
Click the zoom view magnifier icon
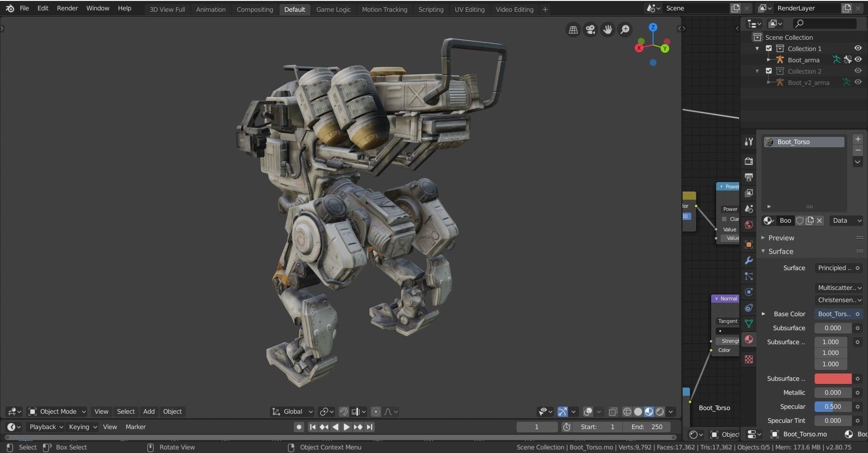click(x=625, y=30)
